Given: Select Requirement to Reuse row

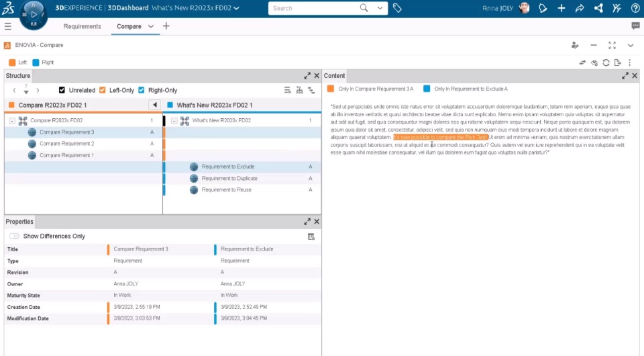Looking at the screenshot, I should pyautogui.click(x=242, y=189).
